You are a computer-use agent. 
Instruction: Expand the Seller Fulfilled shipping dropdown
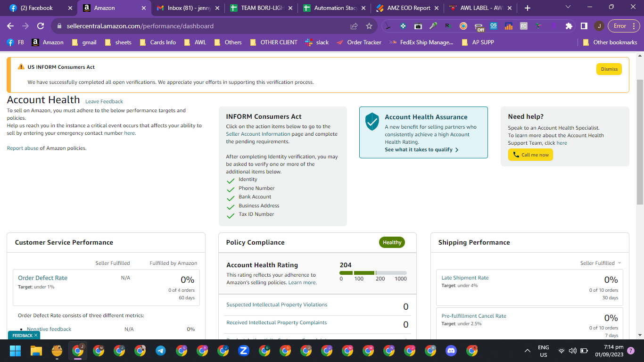point(601,263)
